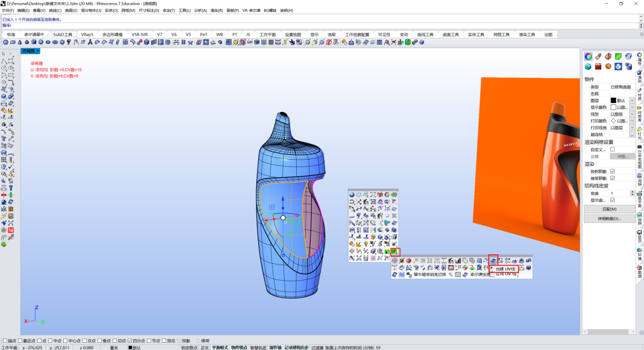Click the white 显示颜色 swatch
Image resolution: width=644 pixels, height=350 pixels.
tap(613, 107)
